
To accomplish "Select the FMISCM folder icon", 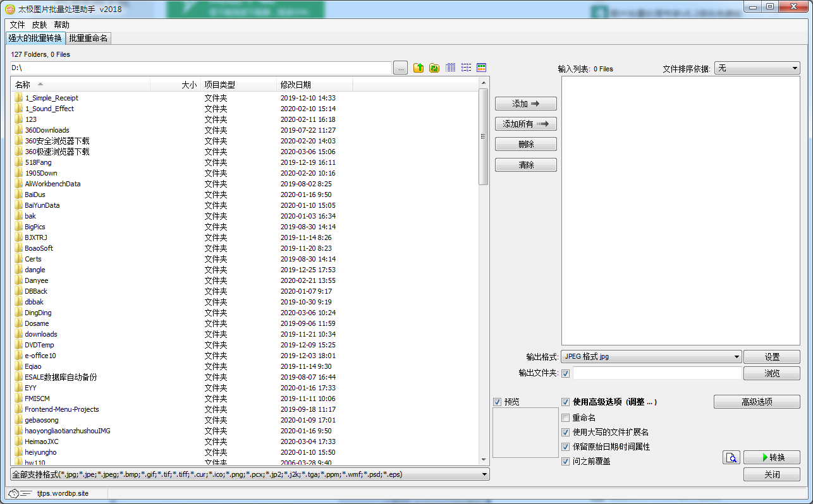I will [19, 399].
